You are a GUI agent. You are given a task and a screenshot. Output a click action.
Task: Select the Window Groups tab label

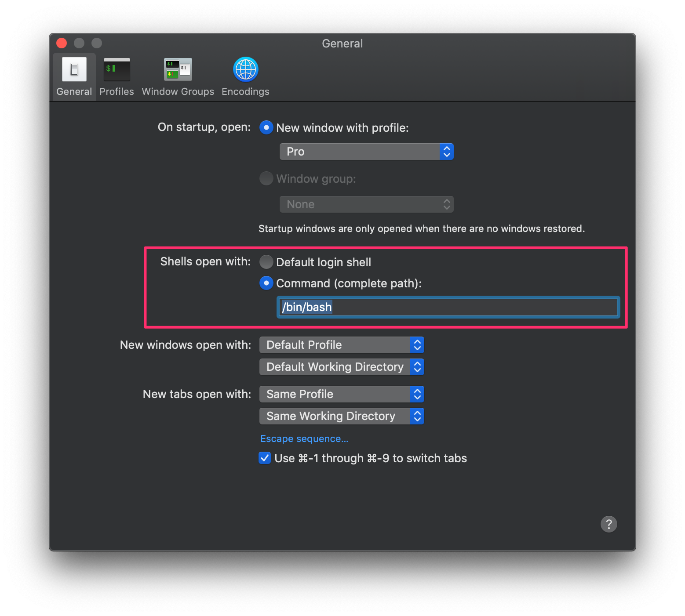point(178,91)
